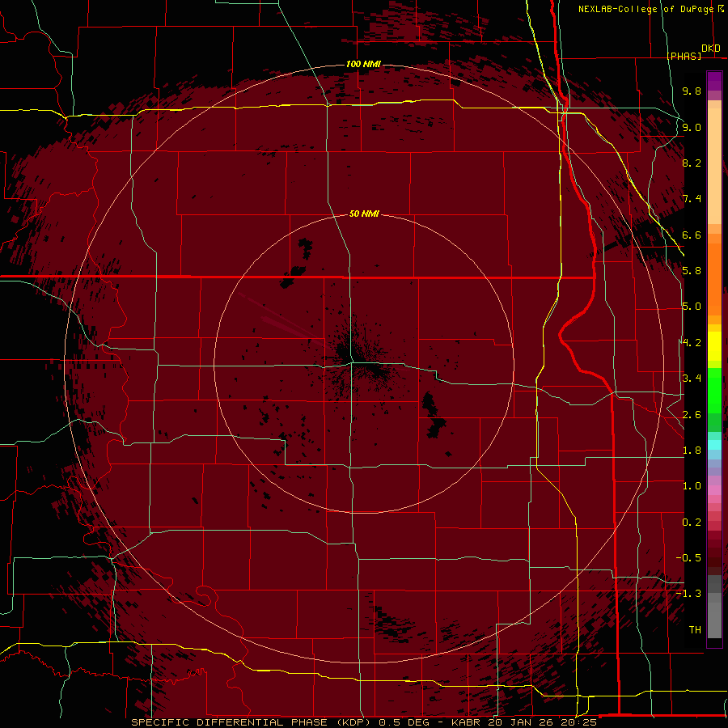Select the [PHAS] label near the legend
This screenshot has width=728, height=728.
coord(684,56)
